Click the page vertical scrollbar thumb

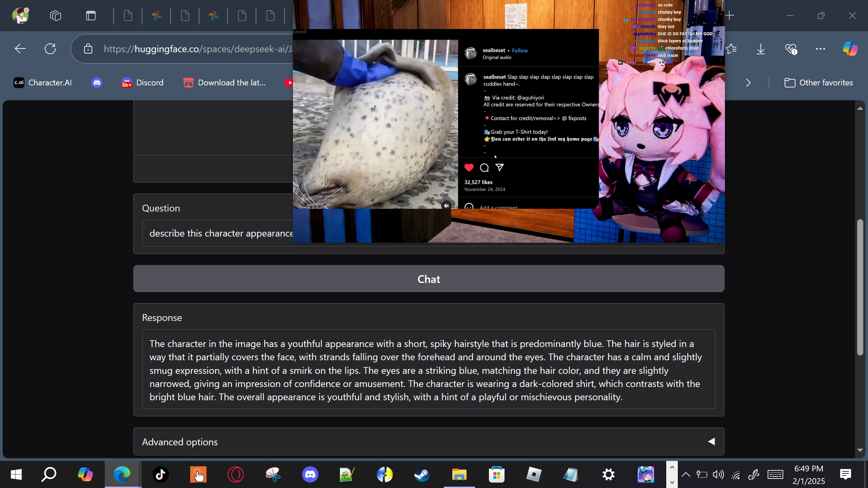(x=860, y=287)
